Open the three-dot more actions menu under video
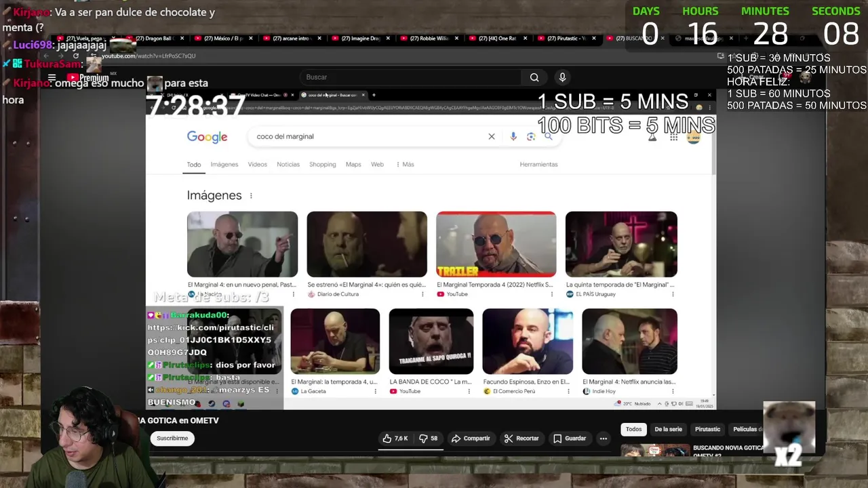 (603, 439)
